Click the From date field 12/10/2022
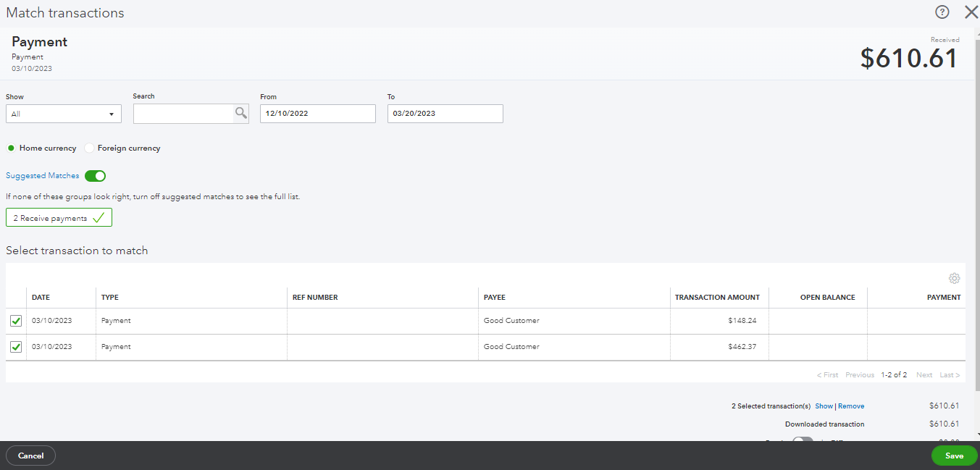 tap(317, 114)
